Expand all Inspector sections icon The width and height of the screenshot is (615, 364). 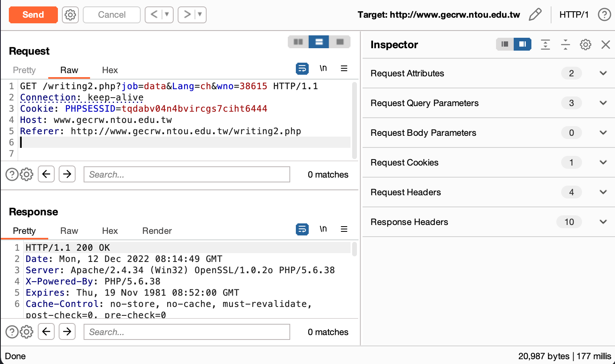545,44
